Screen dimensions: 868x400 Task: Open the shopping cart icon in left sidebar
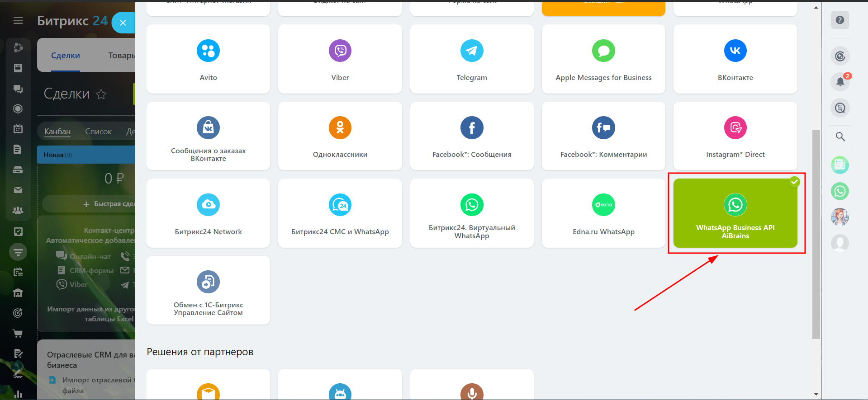18,334
